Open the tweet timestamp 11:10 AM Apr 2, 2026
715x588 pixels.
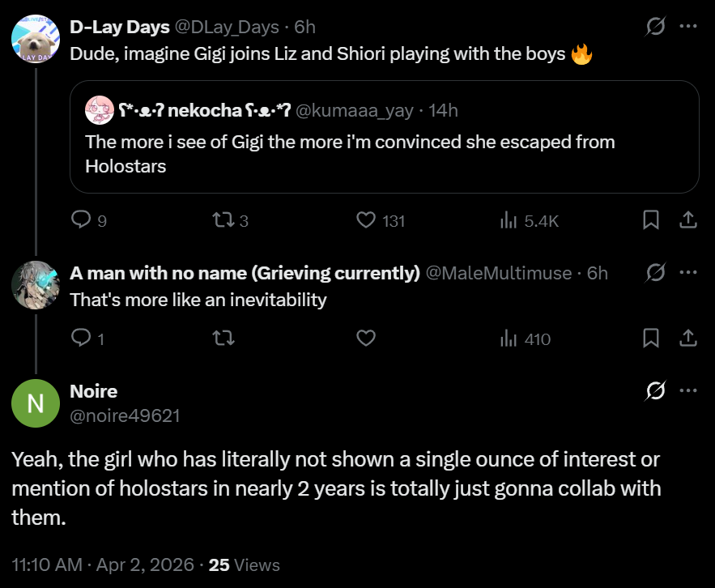101,565
